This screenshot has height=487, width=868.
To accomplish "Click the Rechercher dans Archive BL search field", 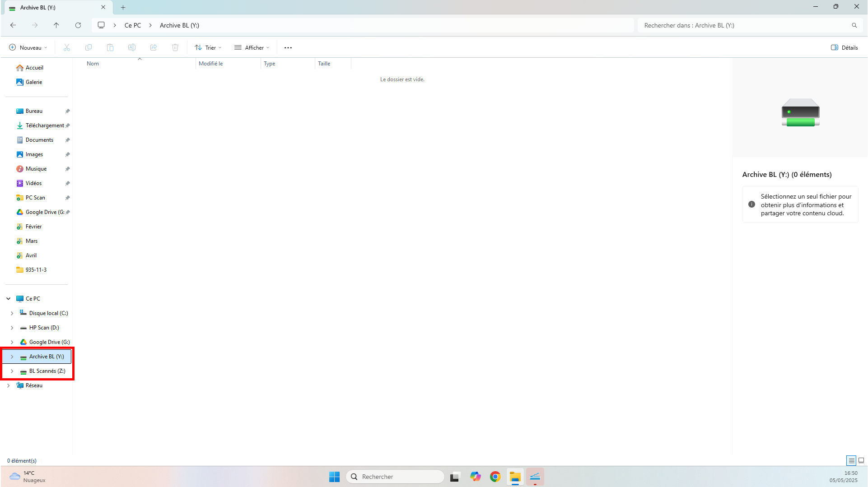I will [745, 25].
